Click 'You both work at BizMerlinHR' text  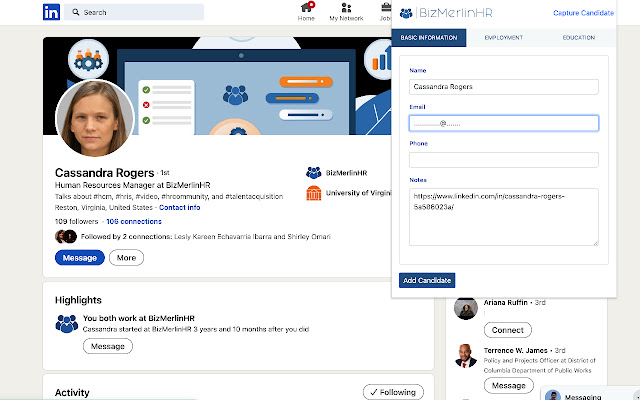click(x=139, y=318)
